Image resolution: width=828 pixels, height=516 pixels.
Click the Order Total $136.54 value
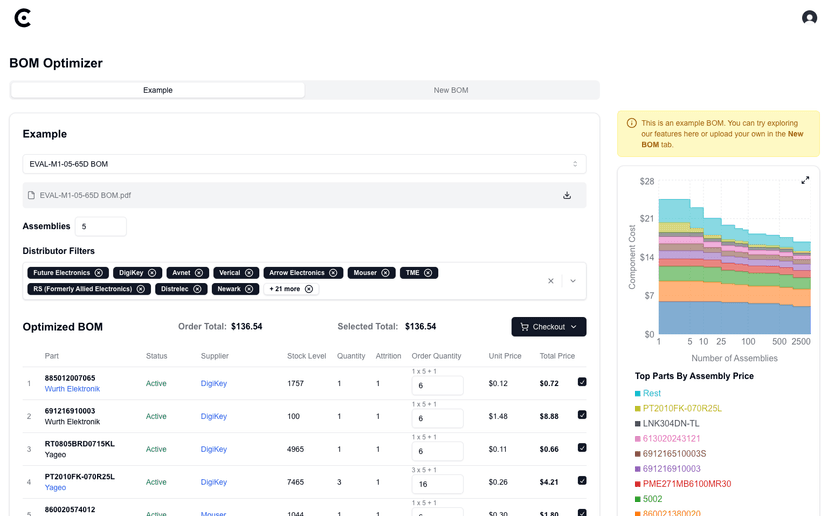click(247, 326)
